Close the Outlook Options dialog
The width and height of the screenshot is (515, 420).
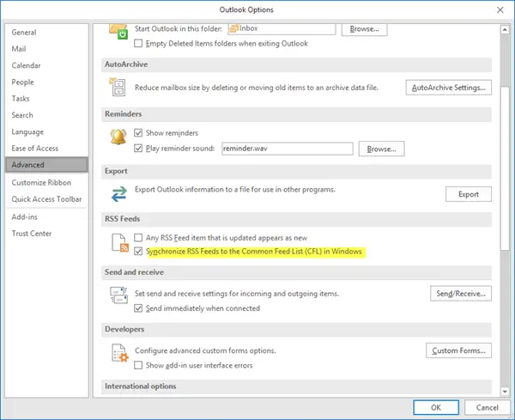point(500,9)
